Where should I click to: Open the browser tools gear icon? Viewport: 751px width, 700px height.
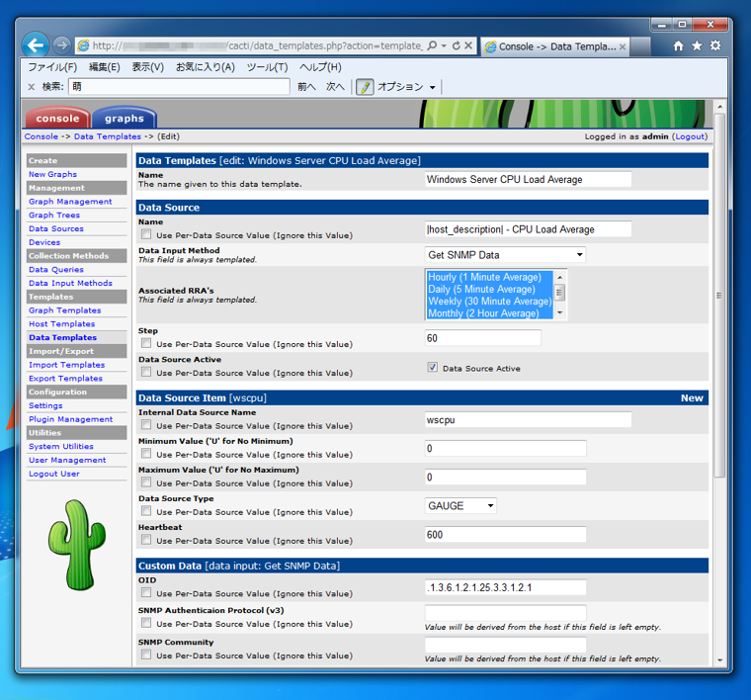715,45
